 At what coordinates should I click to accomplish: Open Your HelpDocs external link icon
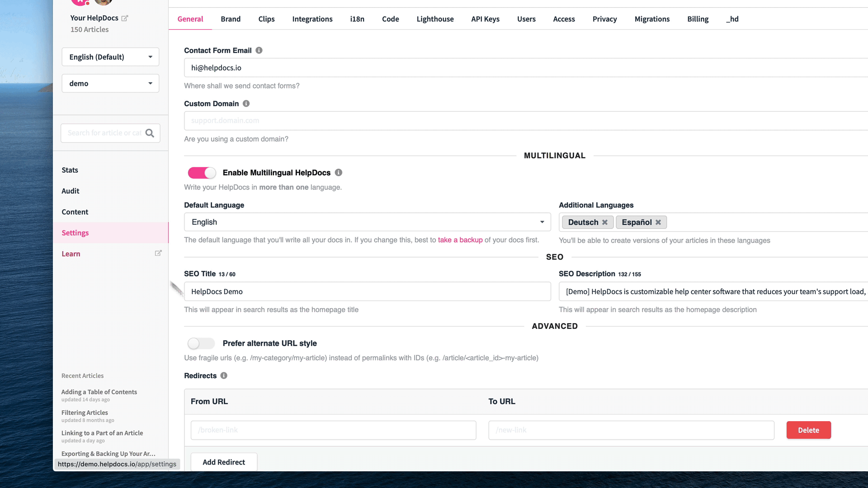click(125, 18)
